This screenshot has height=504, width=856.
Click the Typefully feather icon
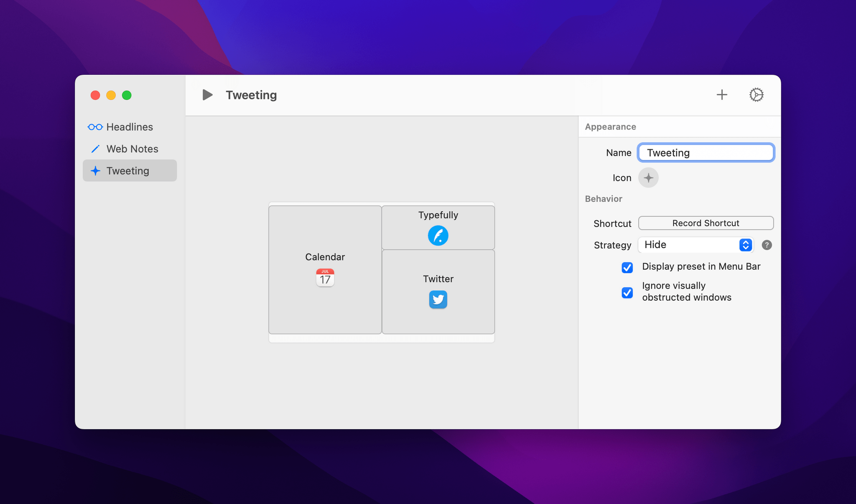coord(438,236)
